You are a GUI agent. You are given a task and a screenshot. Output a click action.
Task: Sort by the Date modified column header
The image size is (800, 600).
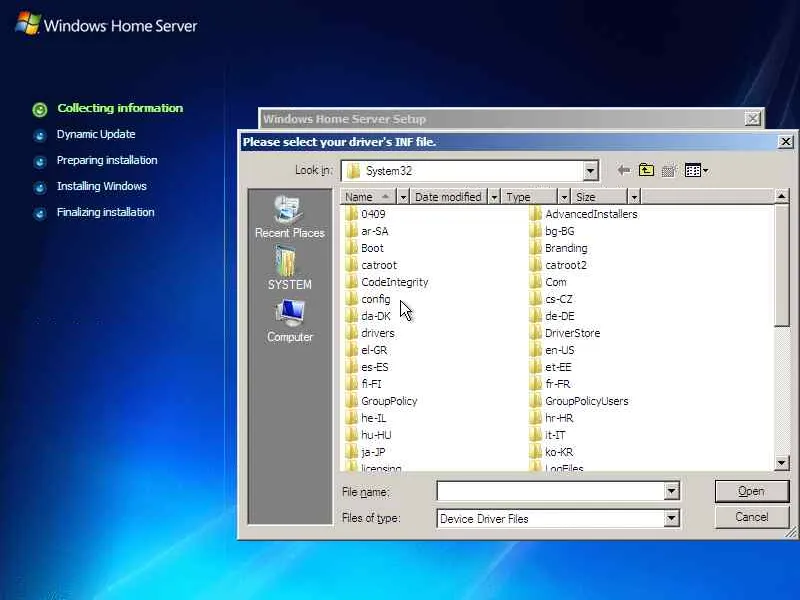tap(449, 197)
